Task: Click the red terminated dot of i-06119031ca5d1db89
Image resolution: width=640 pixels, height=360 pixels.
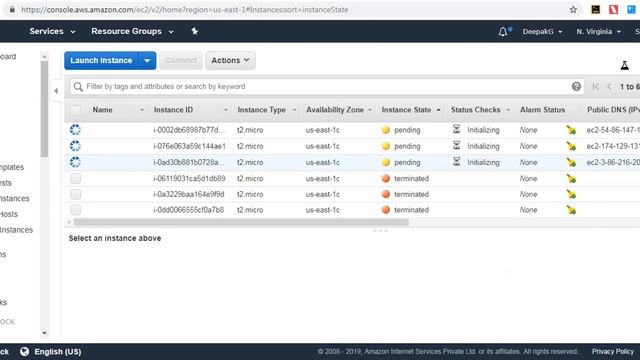Action: (386, 178)
